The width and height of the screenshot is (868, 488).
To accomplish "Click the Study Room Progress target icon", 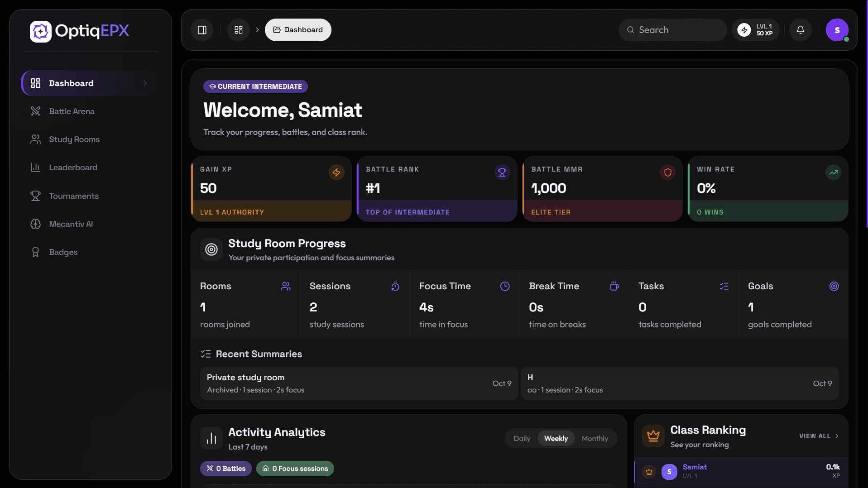I will [x=211, y=249].
